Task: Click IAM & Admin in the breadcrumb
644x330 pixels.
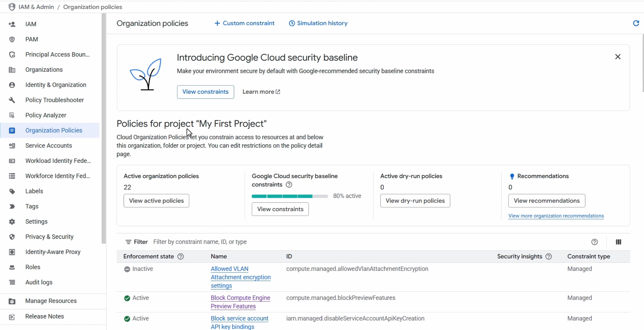Action: point(36,7)
